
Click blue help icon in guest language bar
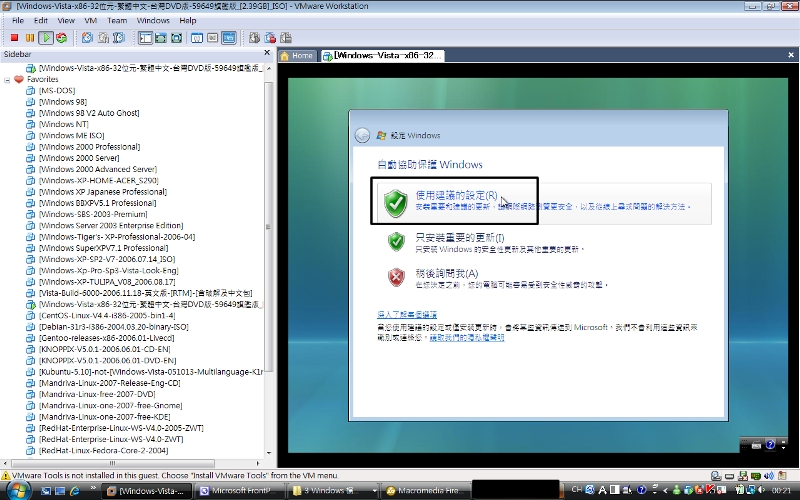pos(770,444)
